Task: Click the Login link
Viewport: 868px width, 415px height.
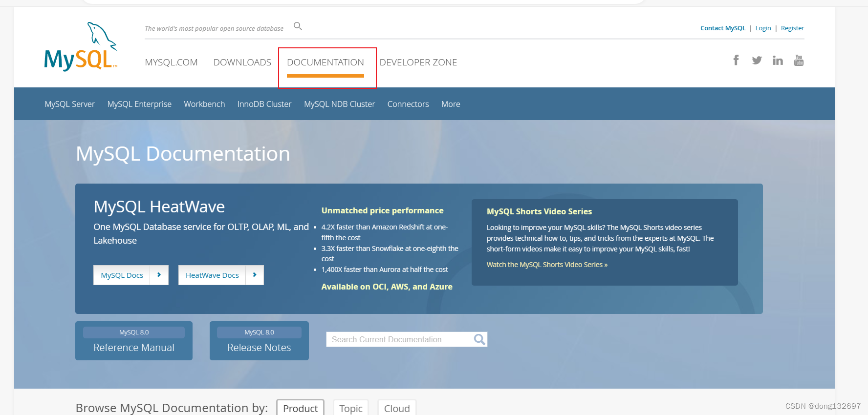Action: 763,28
